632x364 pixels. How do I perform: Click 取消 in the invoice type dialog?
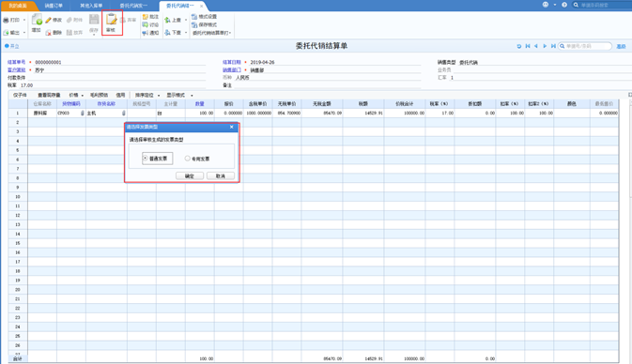pyautogui.click(x=221, y=176)
